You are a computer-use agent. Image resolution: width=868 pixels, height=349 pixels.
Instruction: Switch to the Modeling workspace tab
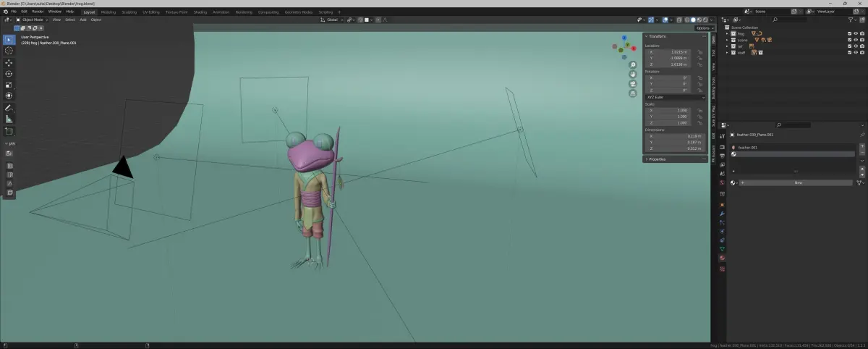[108, 12]
